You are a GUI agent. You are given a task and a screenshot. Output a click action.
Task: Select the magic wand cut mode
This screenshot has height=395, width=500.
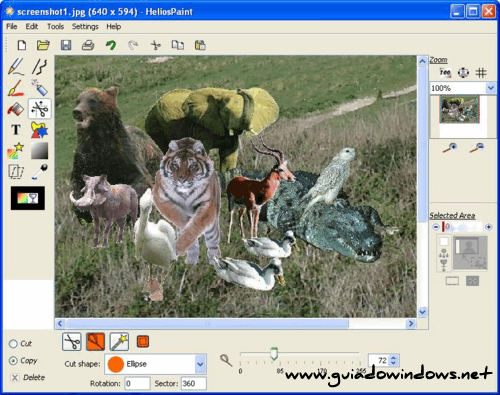pyautogui.click(x=119, y=342)
